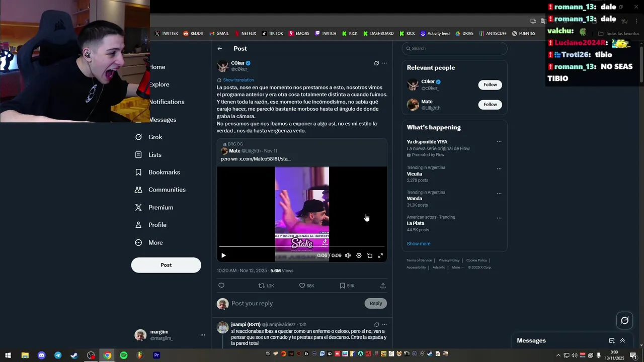
Task: Seek on the video progress bar
Action: click(x=302, y=247)
